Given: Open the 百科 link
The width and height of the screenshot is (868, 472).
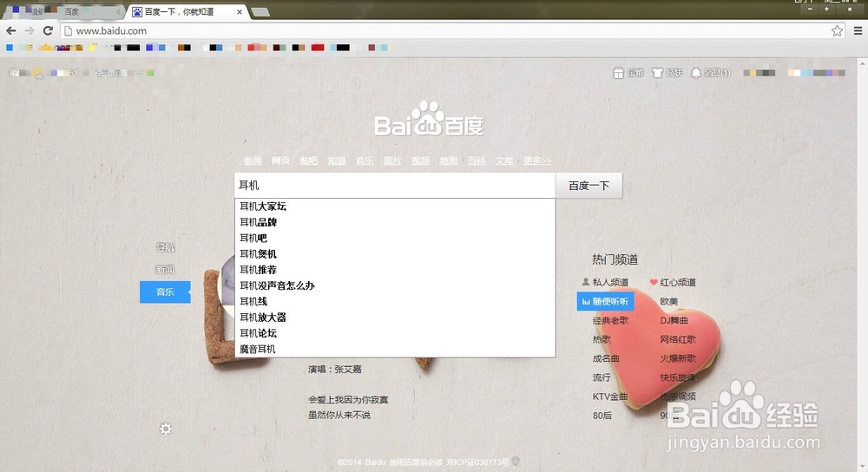Looking at the screenshot, I should (x=476, y=161).
